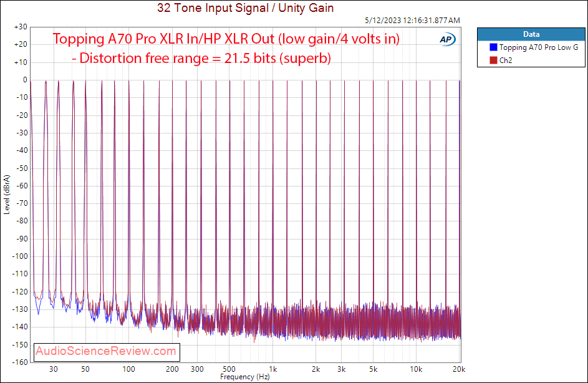Click the '-10' level axis tick
Screen dimensions: 588x383
(x=22, y=97)
